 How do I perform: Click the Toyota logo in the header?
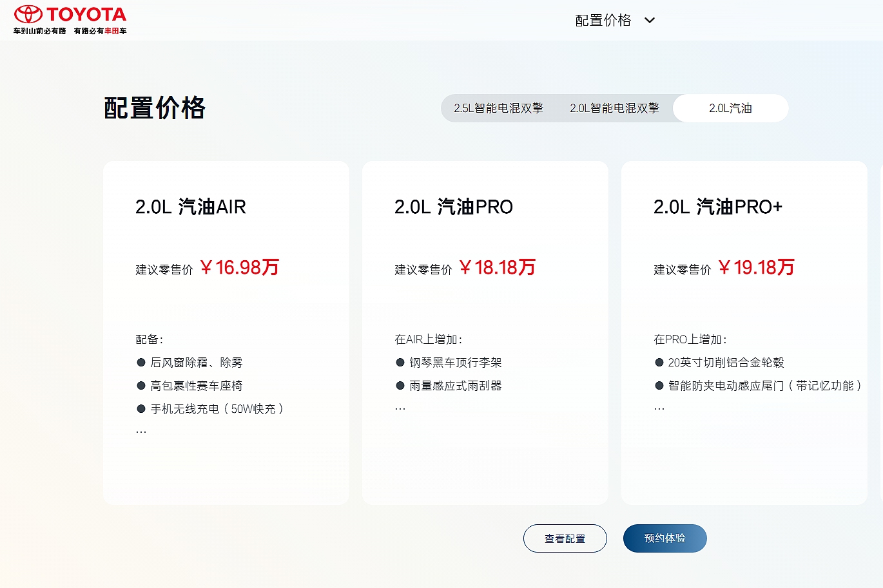(x=70, y=19)
